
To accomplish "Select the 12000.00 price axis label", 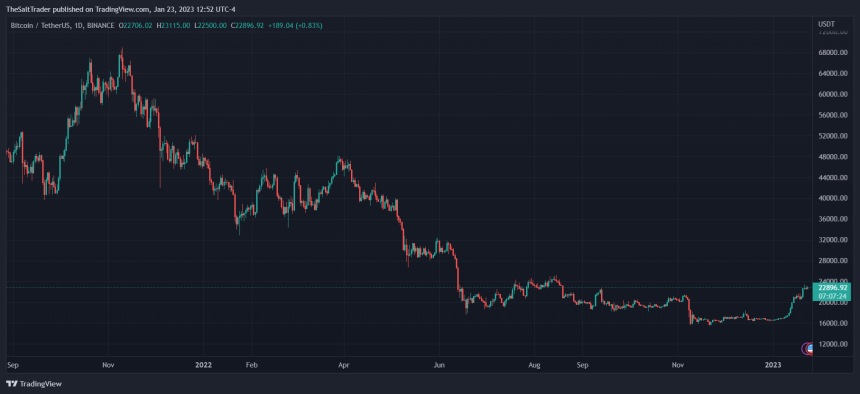I will (833, 344).
